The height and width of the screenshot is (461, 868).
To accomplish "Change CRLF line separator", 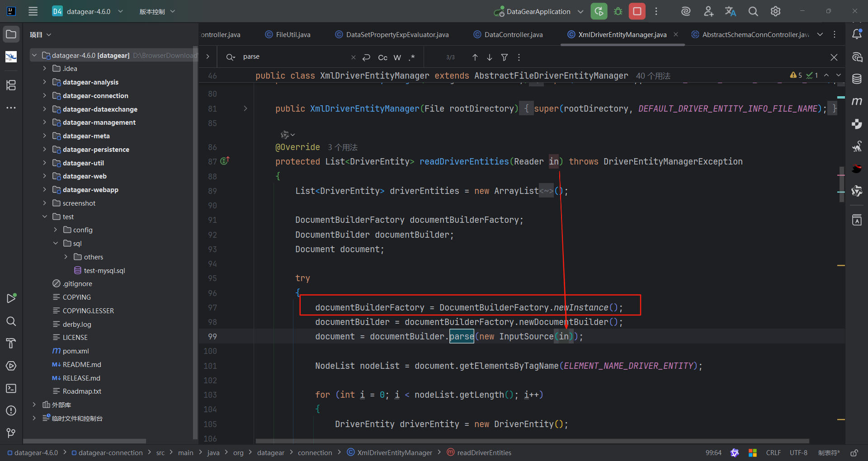I will (773, 452).
